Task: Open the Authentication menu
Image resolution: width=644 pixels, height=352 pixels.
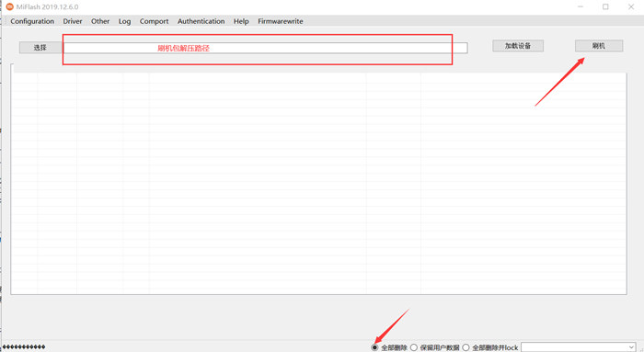Action: (201, 21)
